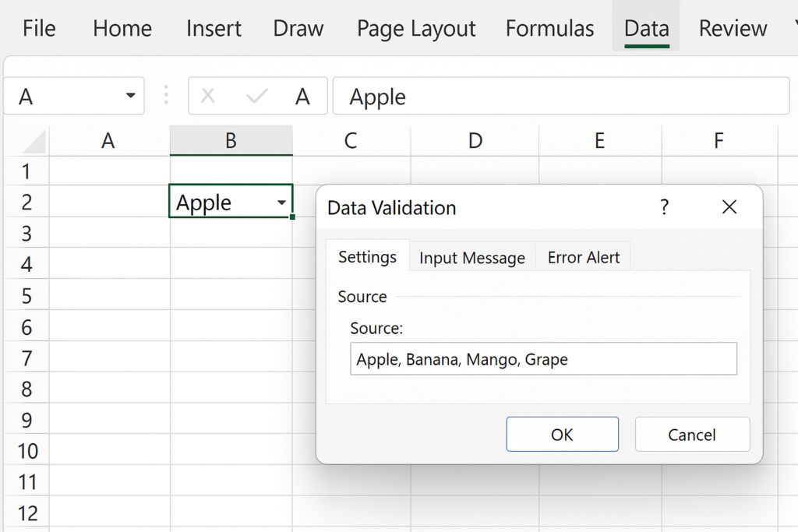This screenshot has height=532, width=798.
Task: Select the Settings tab in the dialog
Action: pyautogui.click(x=367, y=257)
